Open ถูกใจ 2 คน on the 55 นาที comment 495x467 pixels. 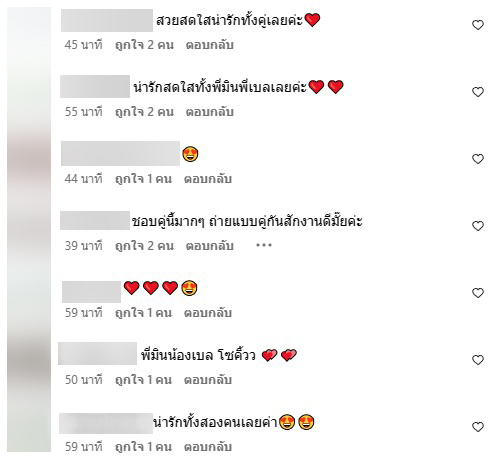pyautogui.click(x=144, y=112)
